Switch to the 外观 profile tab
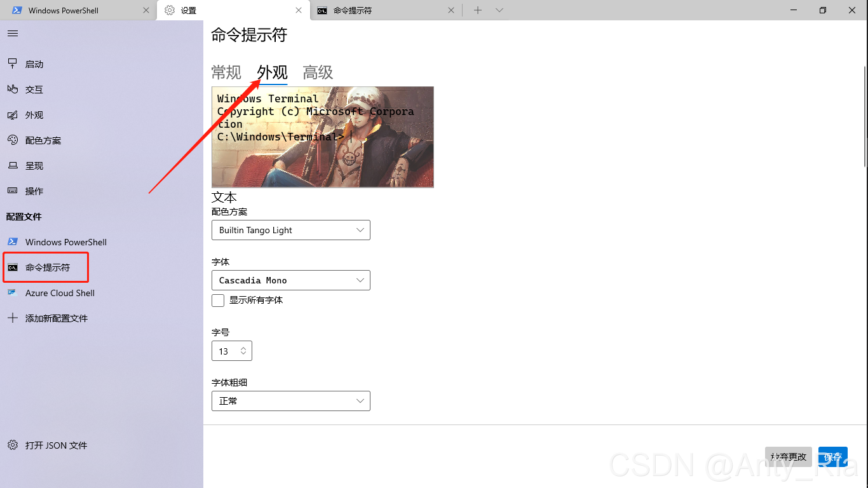The height and width of the screenshot is (488, 868). [x=272, y=72]
